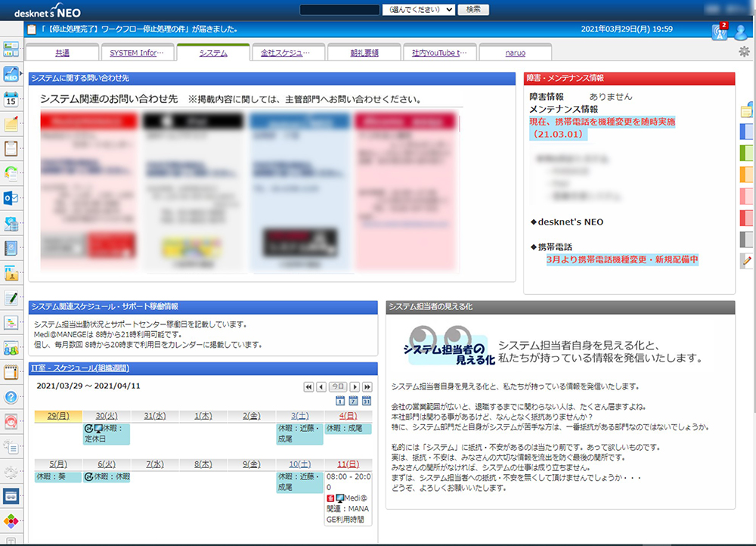756x546 pixels.
Task: Click the pencil icon on the right edge
Action: pyautogui.click(x=747, y=262)
